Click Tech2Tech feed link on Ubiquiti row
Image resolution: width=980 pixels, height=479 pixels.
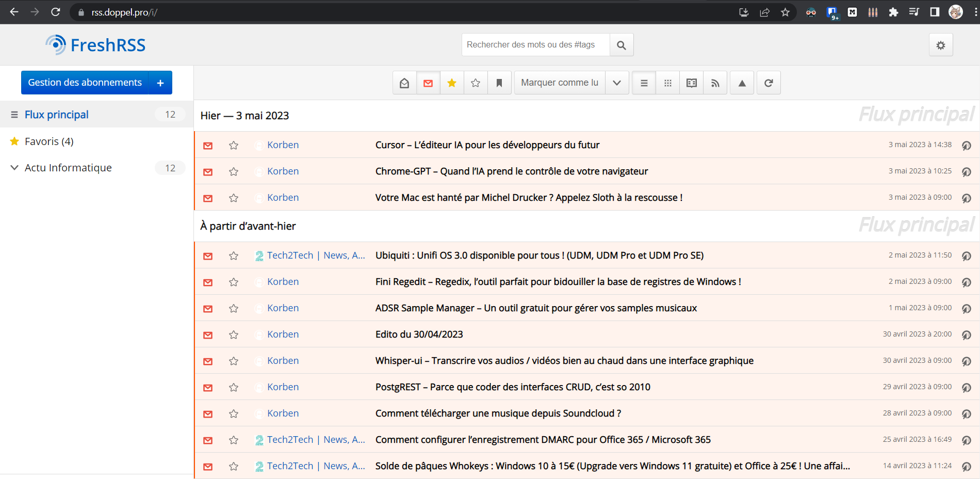(316, 256)
